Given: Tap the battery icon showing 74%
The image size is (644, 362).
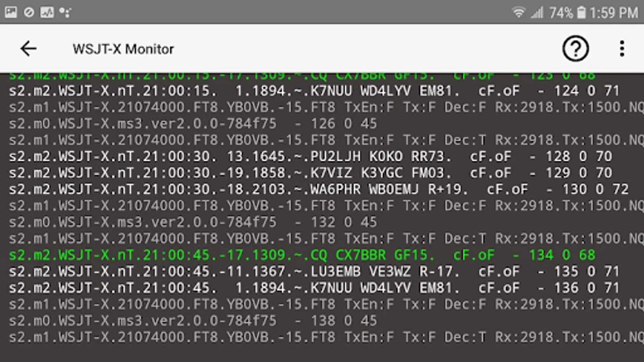Looking at the screenshot, I should (x=581, y=12).
